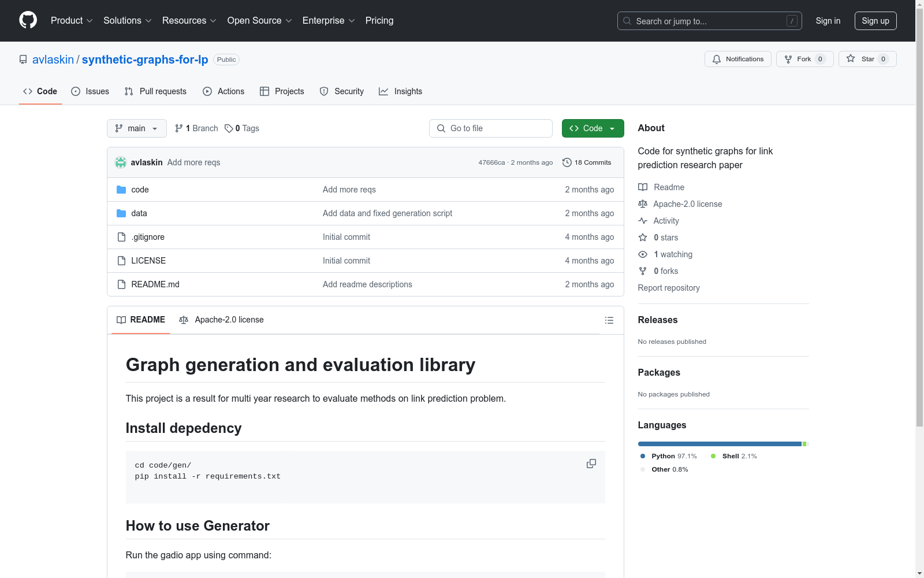Click the README.md file icon

[x=121, y=284]
